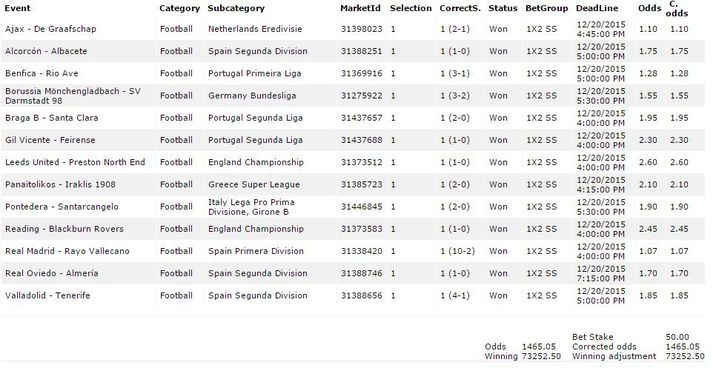713x368 pixels.
Task: Click the Gil Vicente - Feirense odds 2.30
Action: [x=648, y=140]
